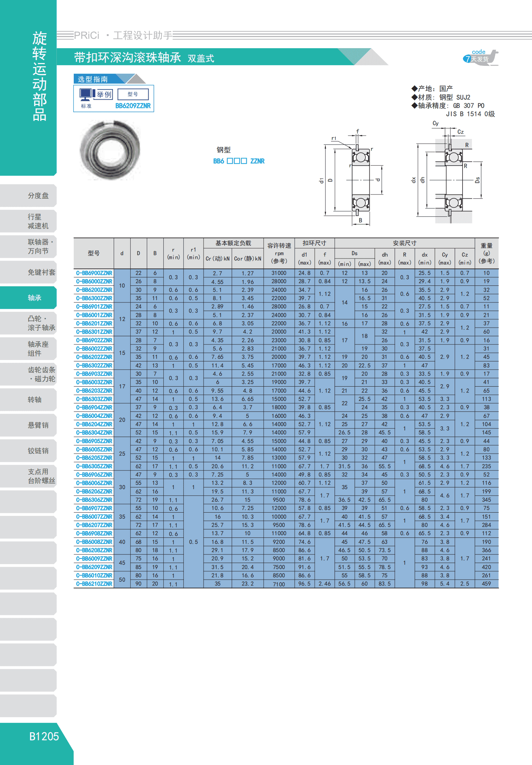Screen dimensions: 532x765
Task: Click model link C-BB6201ZZNR
Action: click(94, 324)
